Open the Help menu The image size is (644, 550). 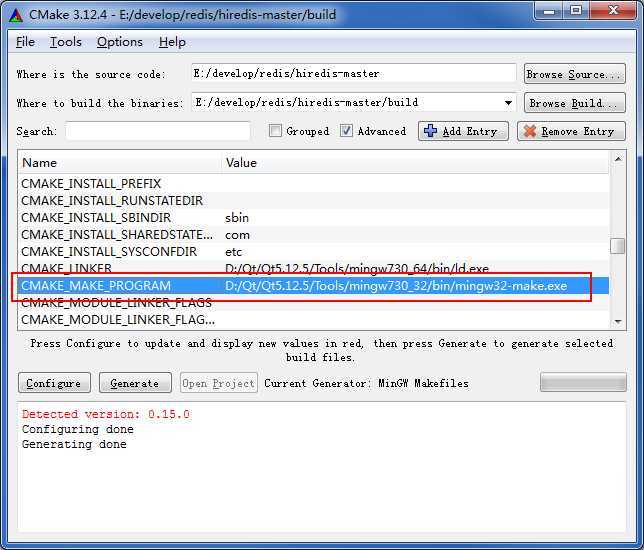pos(172,42)
